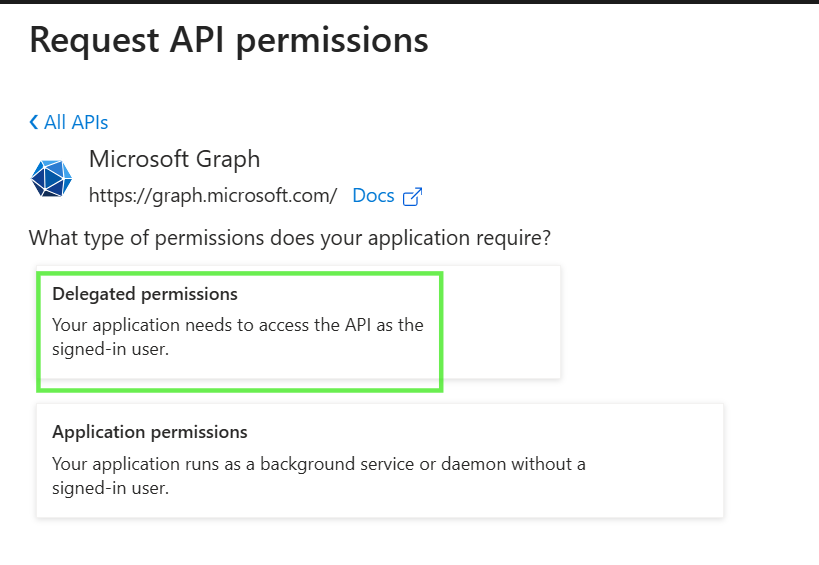
Task: Choose the Delegated permissions card
Action: click(298, 322)
